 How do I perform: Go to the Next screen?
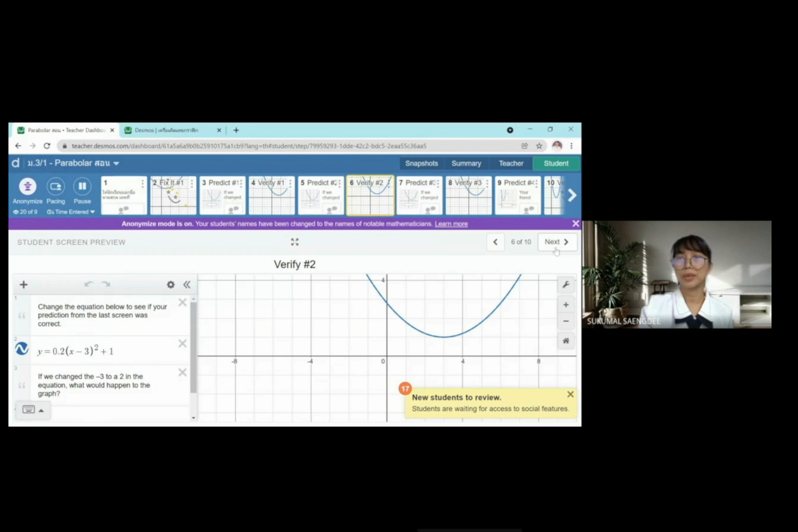556,242
